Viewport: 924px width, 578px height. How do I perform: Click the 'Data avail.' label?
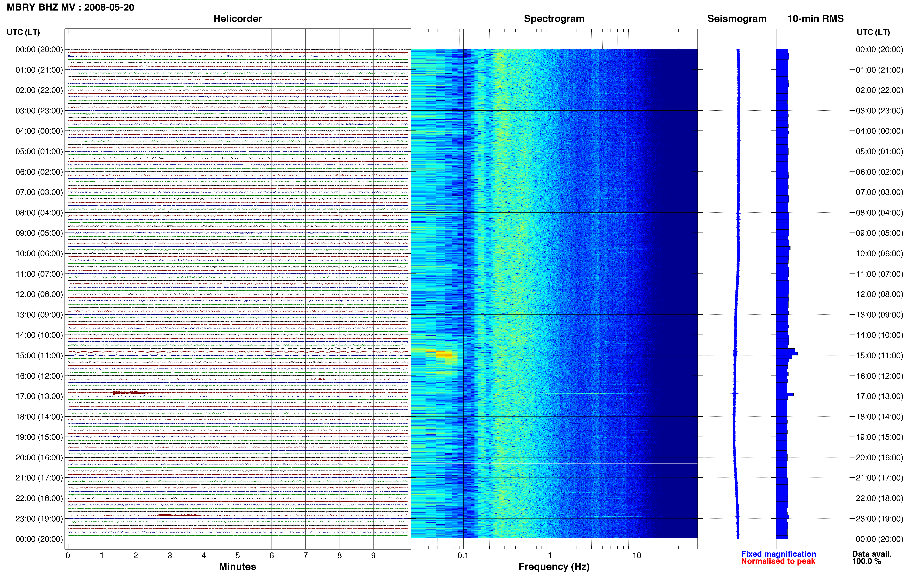point(872,554)
